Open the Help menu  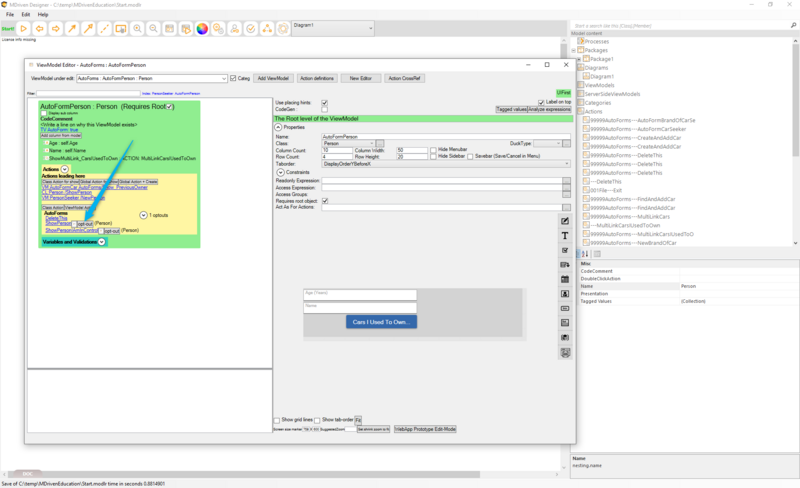43,15
